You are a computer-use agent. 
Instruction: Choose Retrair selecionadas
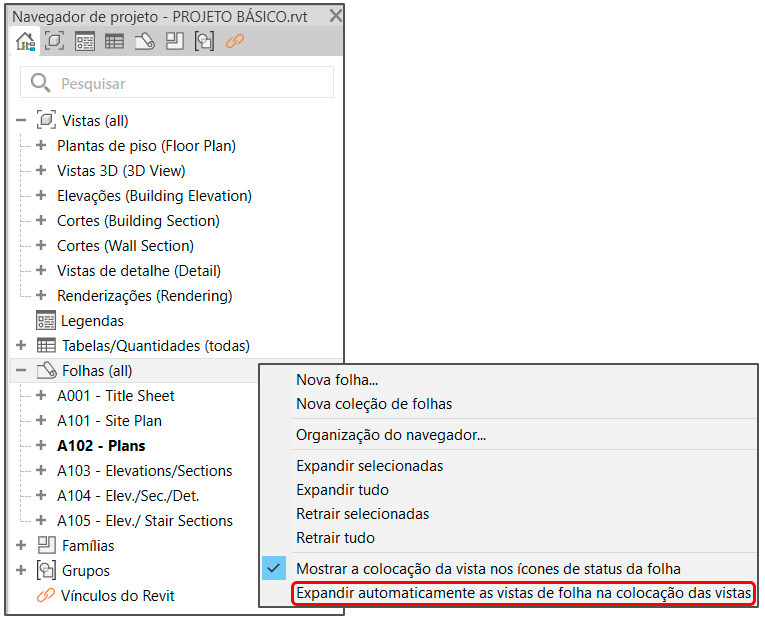362,514
